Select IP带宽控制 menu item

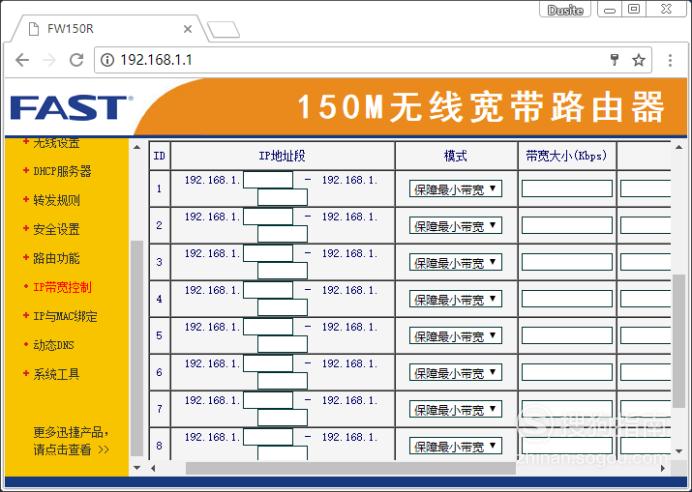tap(62, 287)
